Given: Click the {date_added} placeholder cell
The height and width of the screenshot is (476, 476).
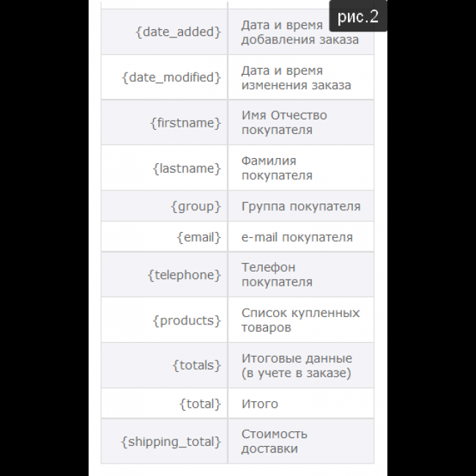Looking at the screenshot, I should click(x=178, y=32).
